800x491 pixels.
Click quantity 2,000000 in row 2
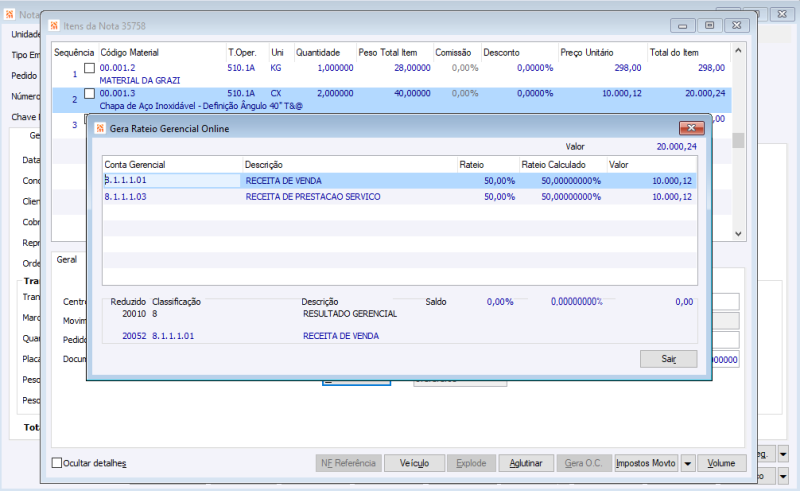(x=335, y=93)
